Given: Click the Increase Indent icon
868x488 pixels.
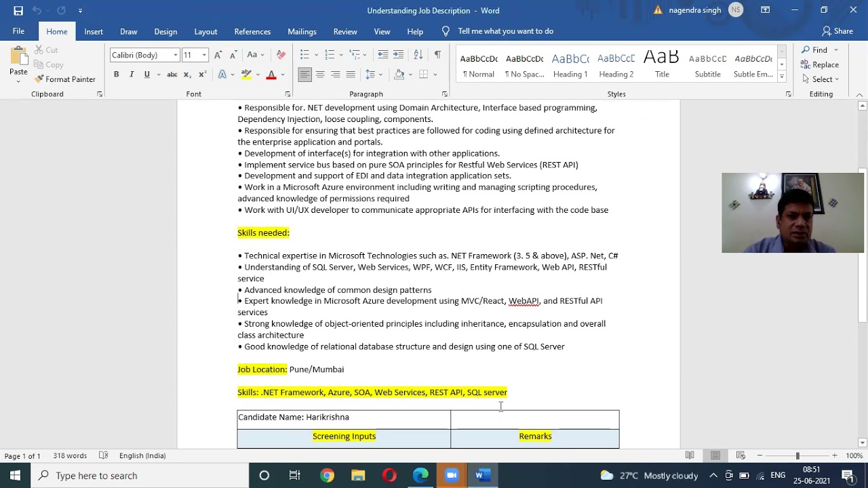Looking at the screenshot, I should click(398, 55).
